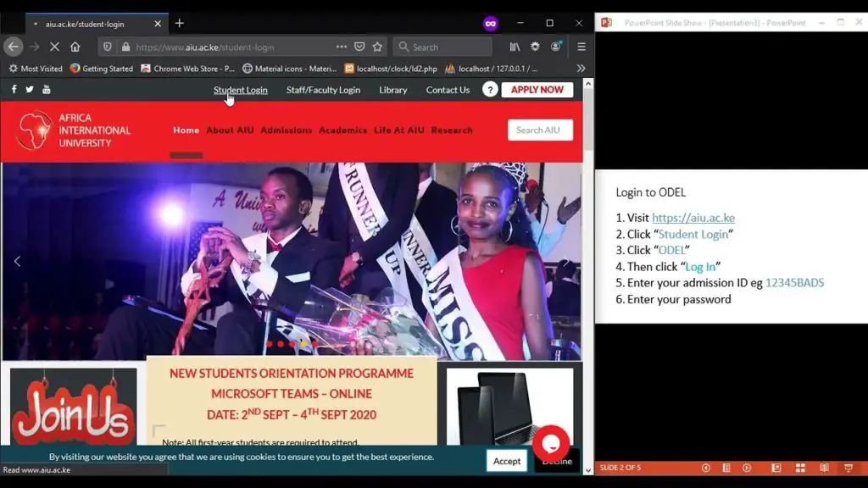Click the address bar URL
Viewport: 868px width, 488px height.
click(205, 47)
